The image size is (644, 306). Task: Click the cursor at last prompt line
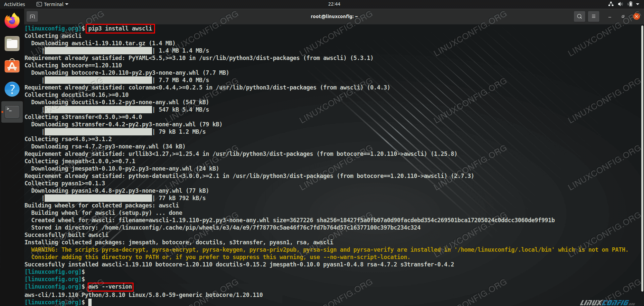tap(90, 302)
